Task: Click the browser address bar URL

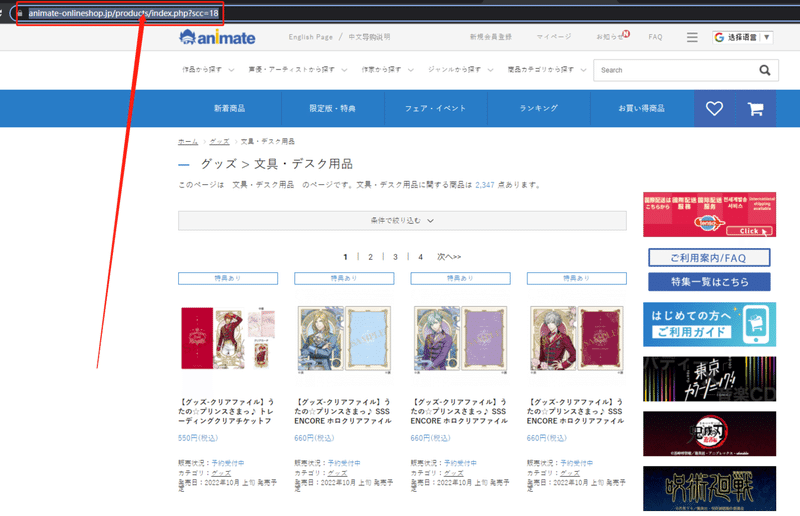Action: pyautogui.click(x=123, y=13)
